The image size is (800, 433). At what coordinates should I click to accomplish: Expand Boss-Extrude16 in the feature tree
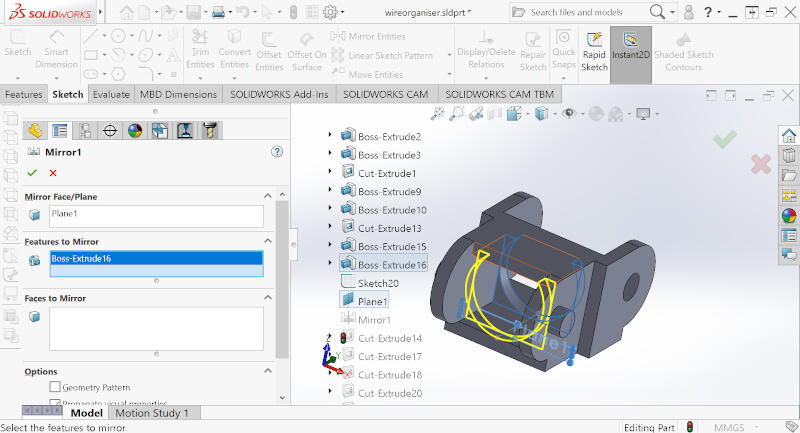pos(330,263)
